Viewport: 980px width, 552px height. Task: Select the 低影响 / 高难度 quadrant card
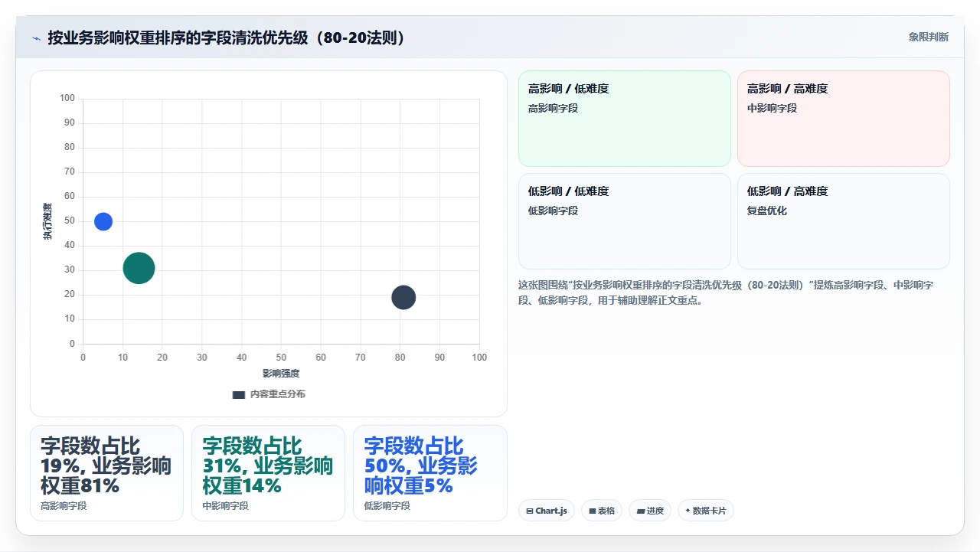tap(844, 221)
